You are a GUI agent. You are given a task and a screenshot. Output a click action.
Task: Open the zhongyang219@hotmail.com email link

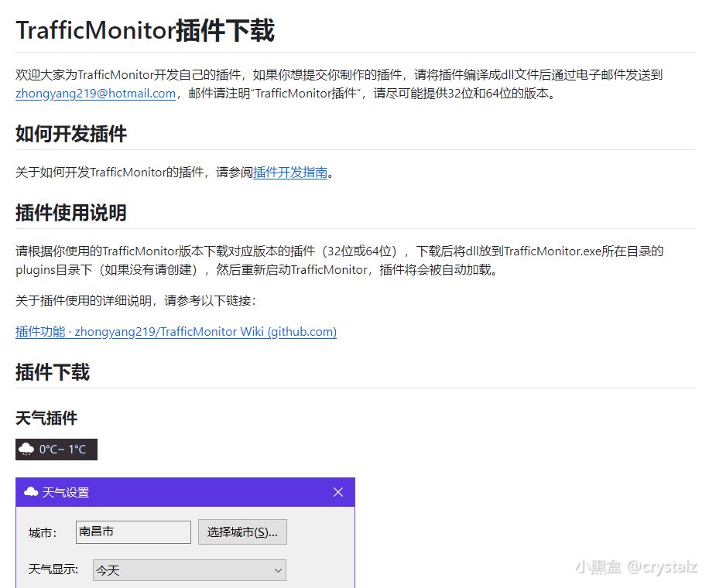coord(95,93)
